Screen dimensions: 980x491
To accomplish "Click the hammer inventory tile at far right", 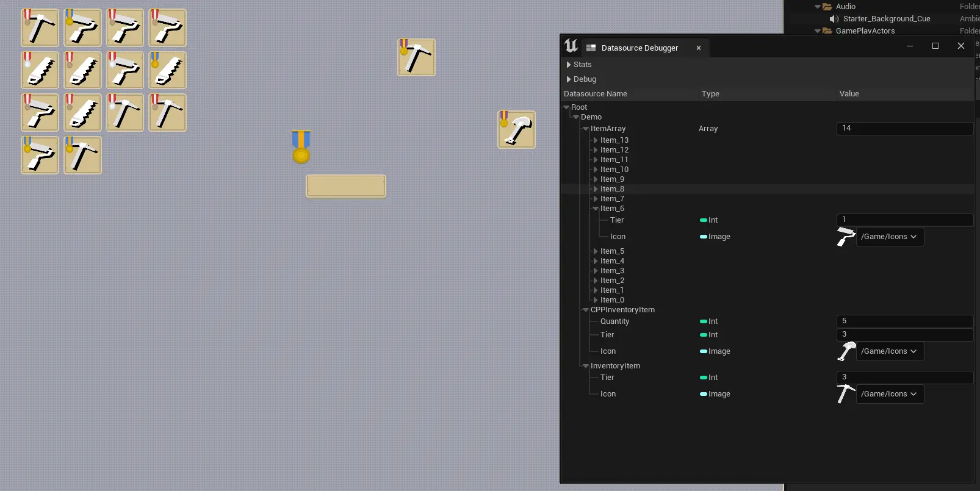I will 517,130.
